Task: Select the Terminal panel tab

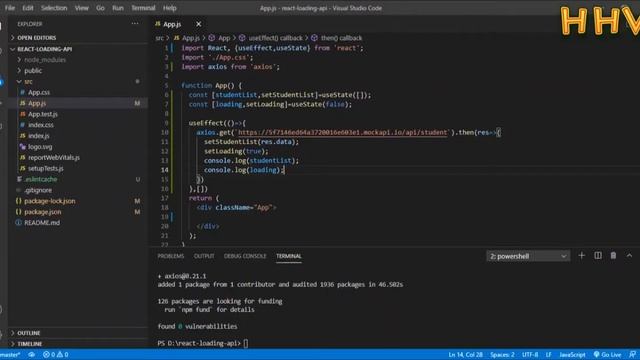Action: click(x=289, y=256)
